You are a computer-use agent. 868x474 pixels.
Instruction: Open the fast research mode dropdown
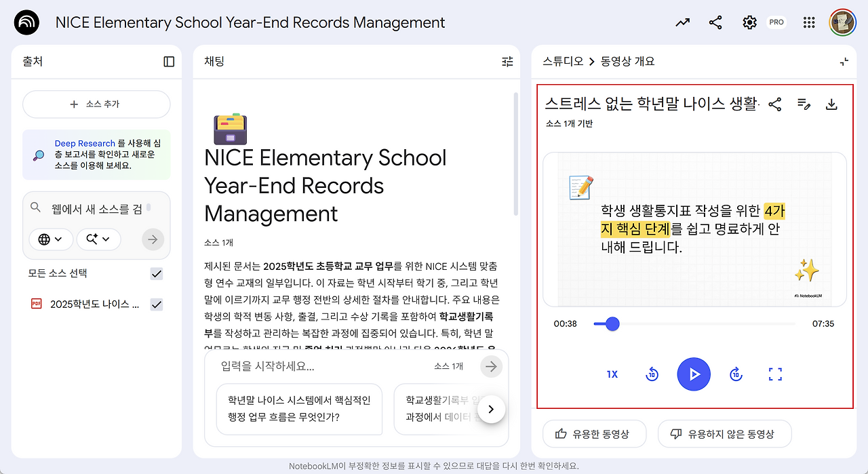point(98,239)
